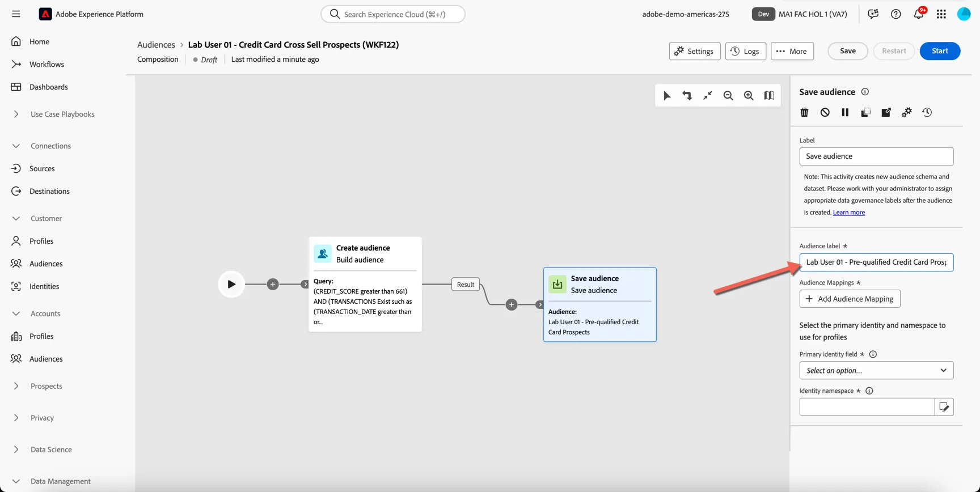This screenshot has width=980, height=492.
Task: Expand the Data Science section
Action: coord(16,449)
